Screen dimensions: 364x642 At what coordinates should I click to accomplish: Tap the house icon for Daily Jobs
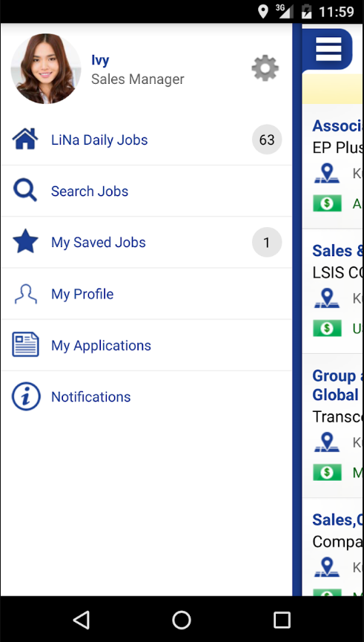[25, 140]
